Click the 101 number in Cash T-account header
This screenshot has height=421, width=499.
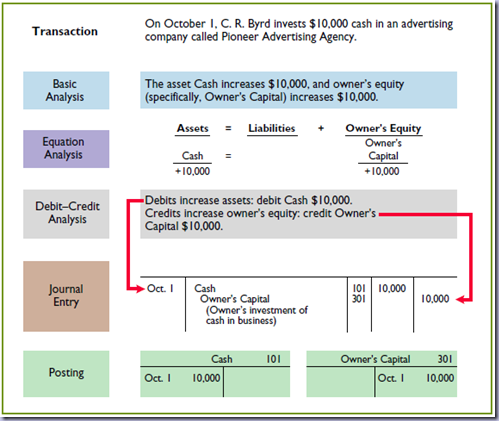coord(273,359)
